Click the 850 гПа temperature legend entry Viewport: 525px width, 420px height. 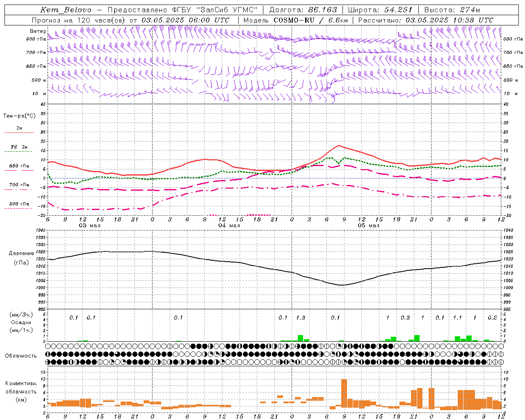tap(19, 166)
